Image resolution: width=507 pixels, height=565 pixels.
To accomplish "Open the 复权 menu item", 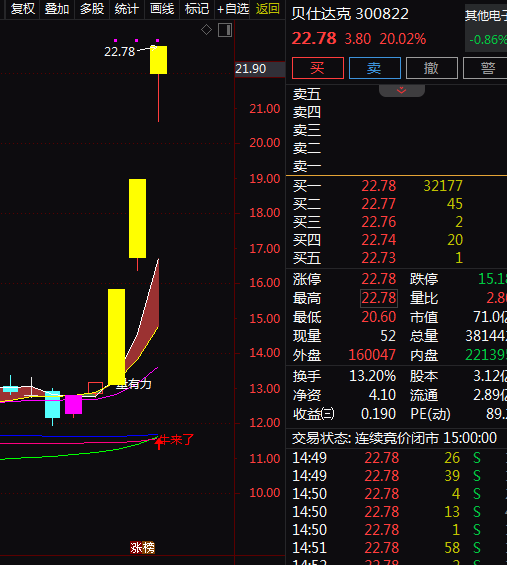I will click(x=23, y=9).
